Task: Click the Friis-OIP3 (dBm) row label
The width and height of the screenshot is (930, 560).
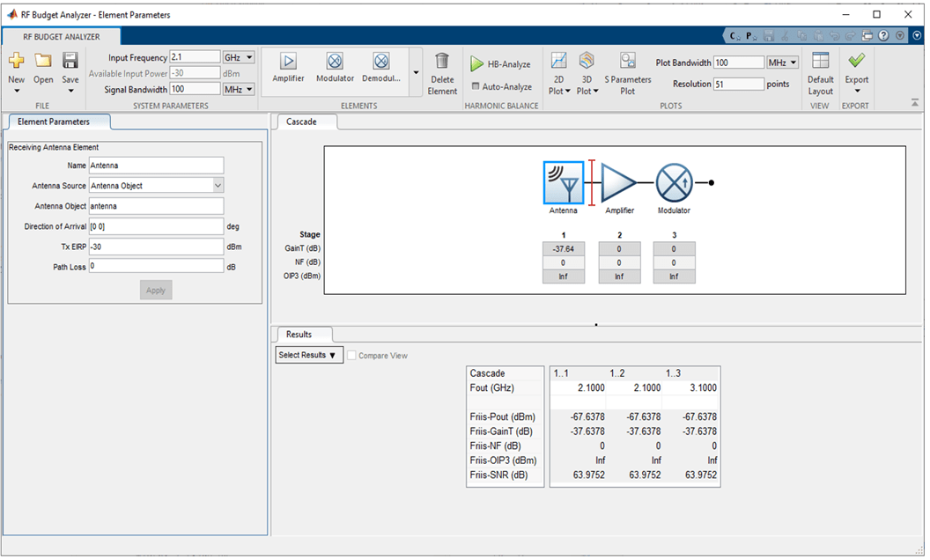Action: [503, 461]
